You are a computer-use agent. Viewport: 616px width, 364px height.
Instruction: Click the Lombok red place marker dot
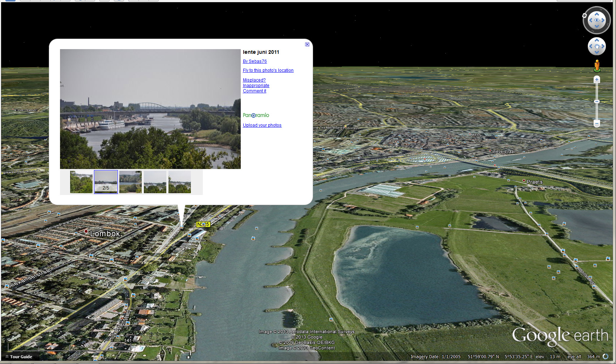pos(86,231)
